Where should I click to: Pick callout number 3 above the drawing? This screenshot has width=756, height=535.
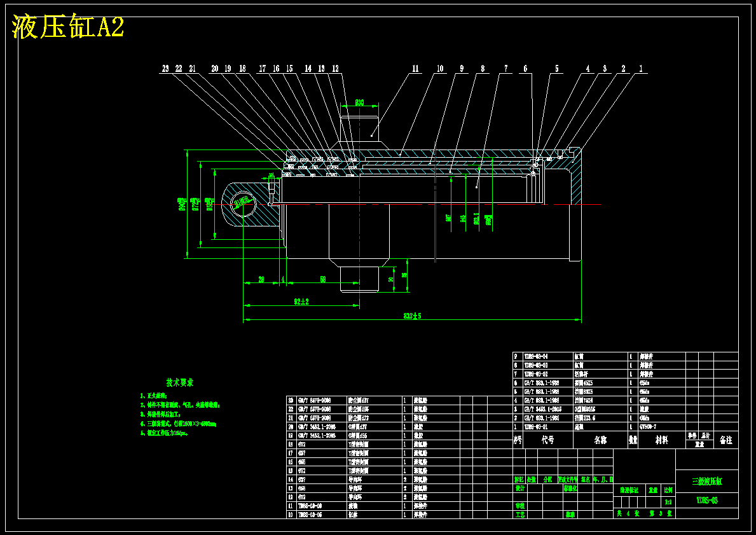coord(605,69)
